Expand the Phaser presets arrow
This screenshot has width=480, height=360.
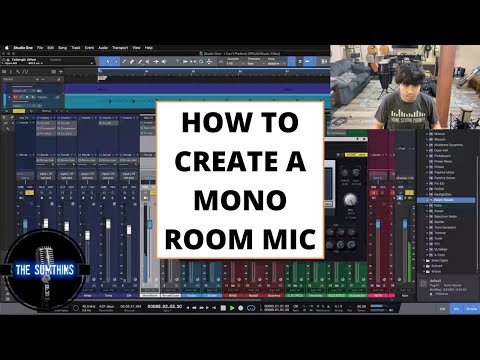pyautogui.click(x=427, y=167)
